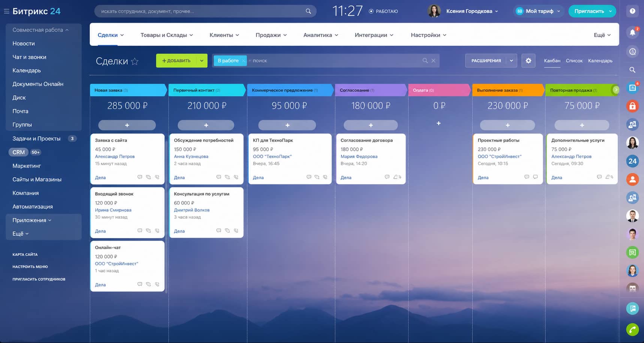Switch to Календарь view
This screenshot has width=644, height=343.
click(x=600, y=61)
